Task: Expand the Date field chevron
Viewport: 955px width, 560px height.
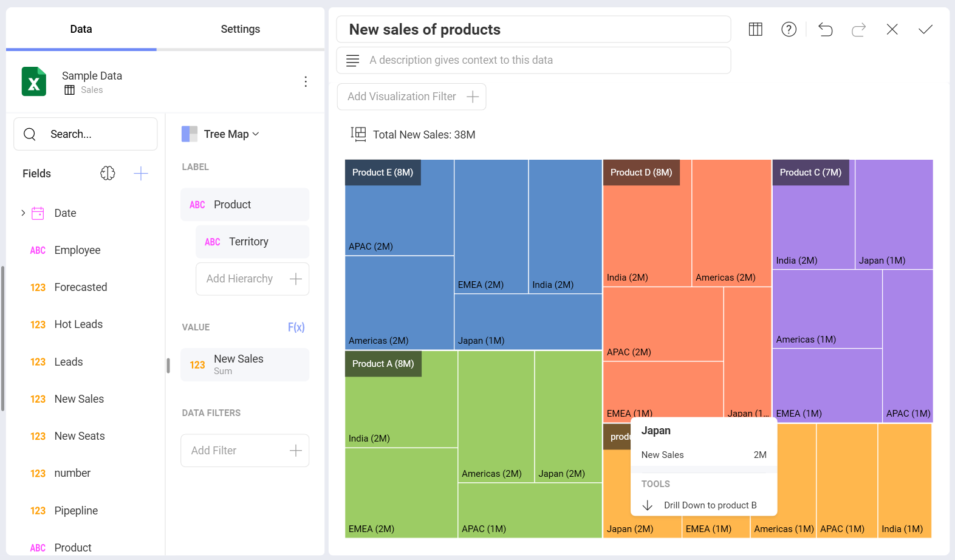Action: [x=23, y=213]
